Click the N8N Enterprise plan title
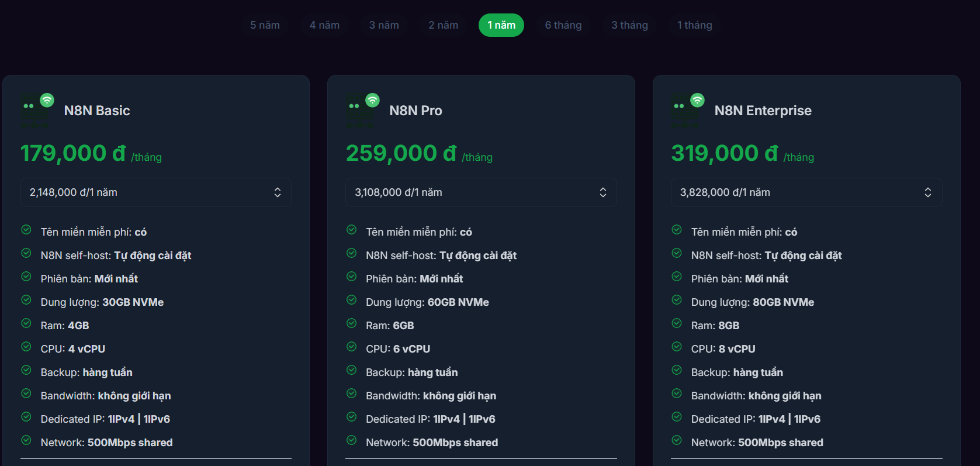The height and width of the screenshot is (466, 980). pos(763,111)
